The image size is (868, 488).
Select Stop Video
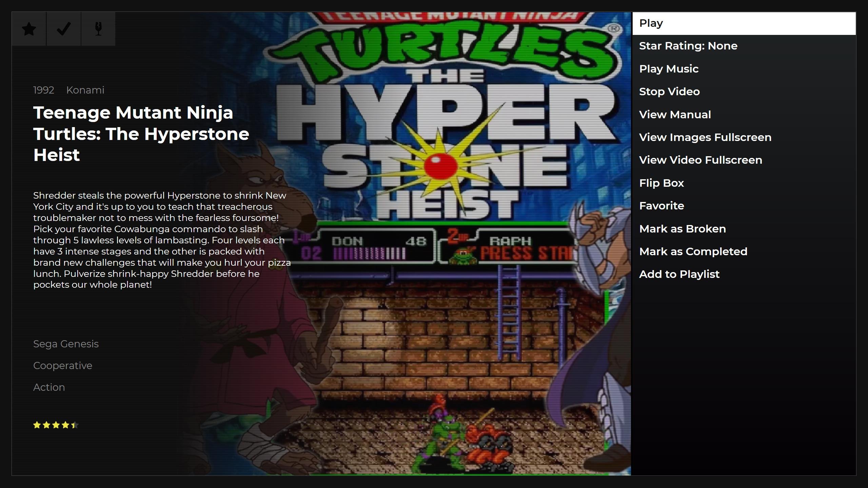pos(744,91)
